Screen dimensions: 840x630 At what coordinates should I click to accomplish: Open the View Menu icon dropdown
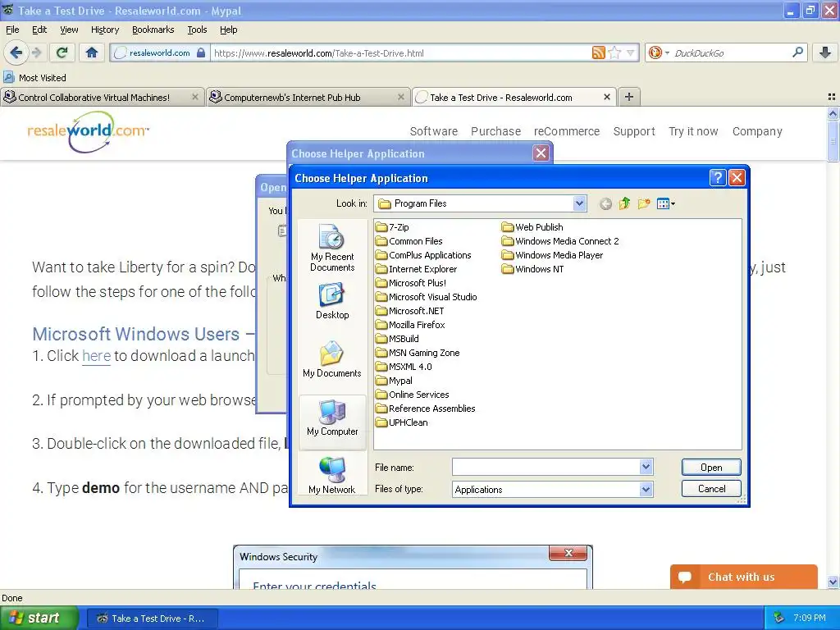pos(666,203)
